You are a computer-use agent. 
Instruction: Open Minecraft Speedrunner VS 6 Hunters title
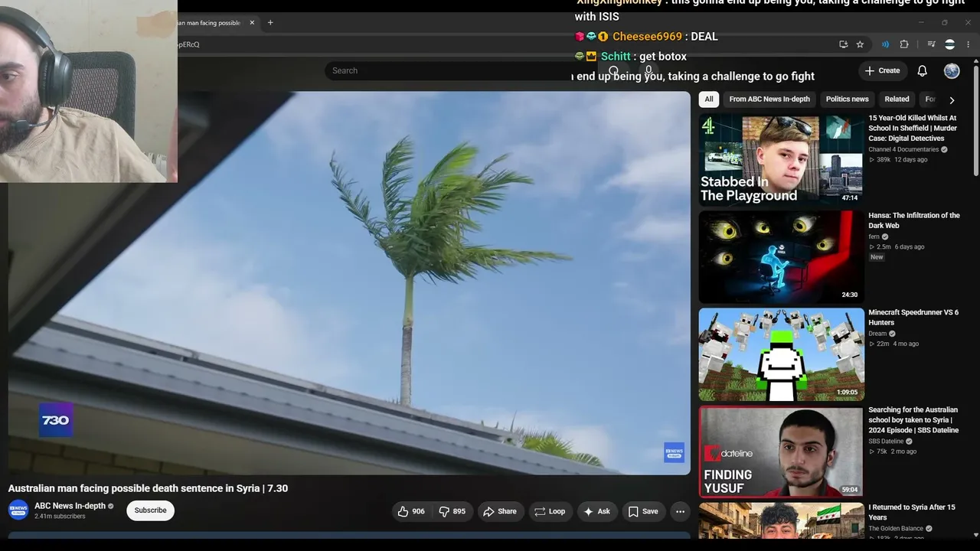pos(913,318)
